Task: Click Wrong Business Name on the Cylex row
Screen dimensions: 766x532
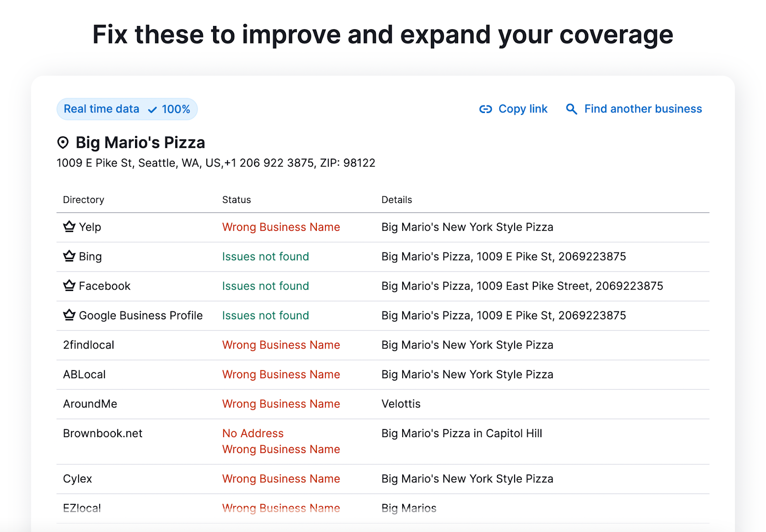Action: [x=281, y=478]
